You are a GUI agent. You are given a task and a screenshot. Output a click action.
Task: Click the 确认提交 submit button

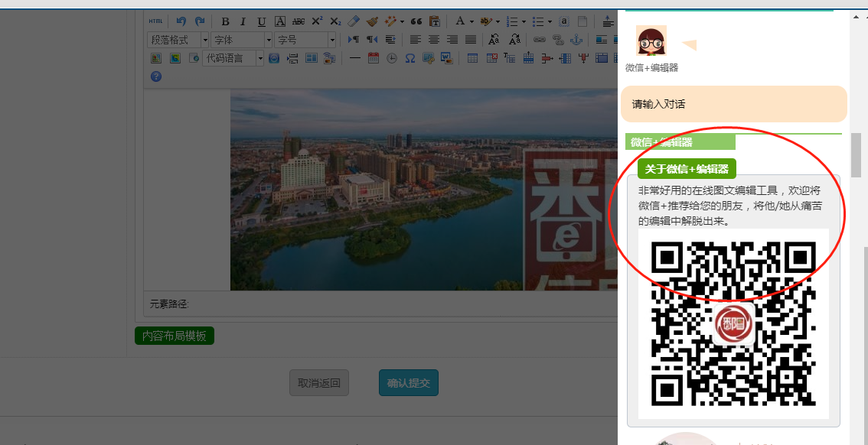click(x=409, y=383)
